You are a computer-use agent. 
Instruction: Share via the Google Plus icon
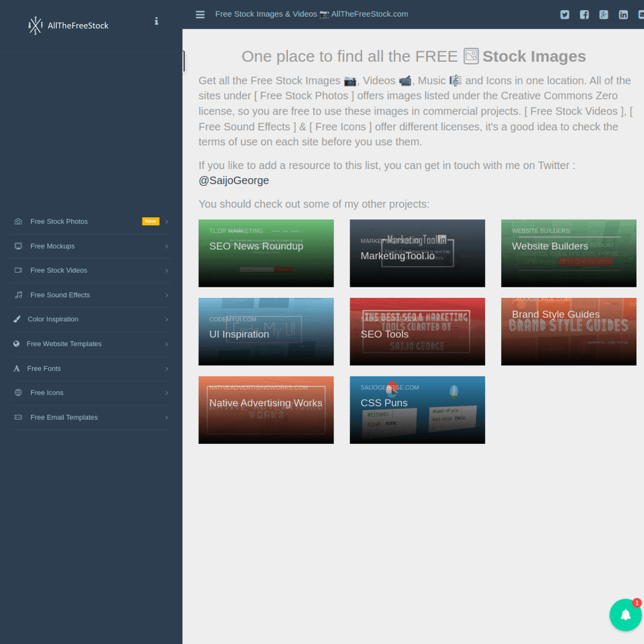604,14
